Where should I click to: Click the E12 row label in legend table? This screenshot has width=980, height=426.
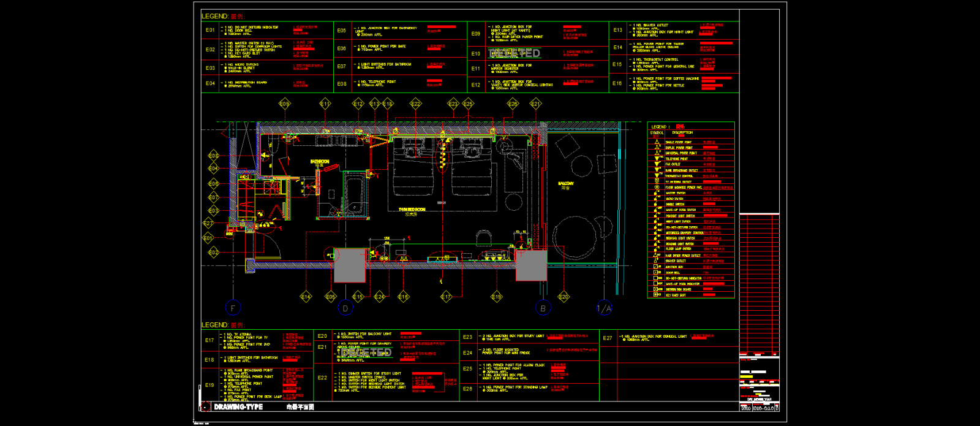[476, 85]
